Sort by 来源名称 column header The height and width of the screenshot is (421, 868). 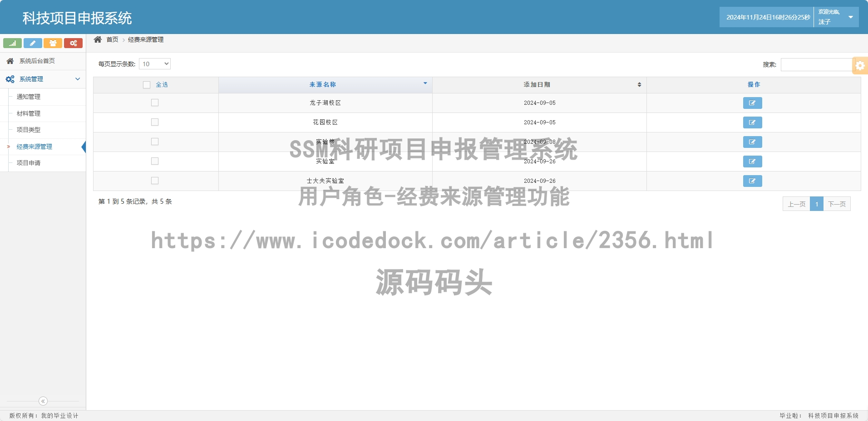click(325, 85)
